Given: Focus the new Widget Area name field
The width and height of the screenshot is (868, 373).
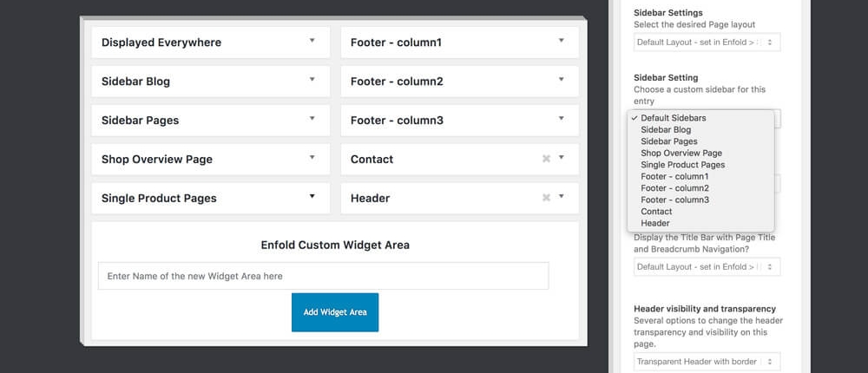Looking at the screenshot, I should coord(323,276).
